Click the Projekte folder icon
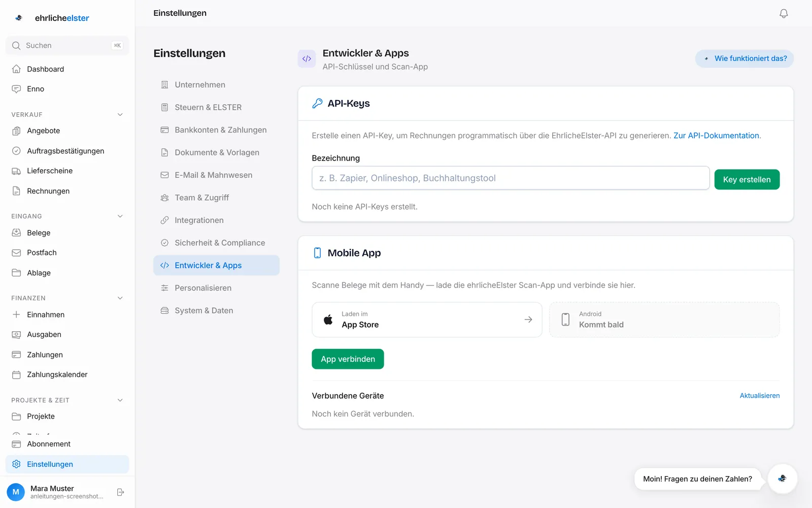 (16, 416)
